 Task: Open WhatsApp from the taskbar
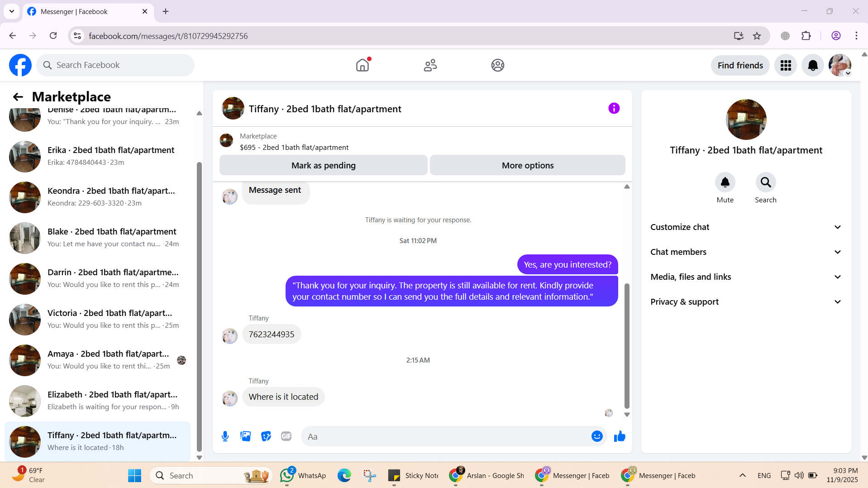tap(303, 475)
